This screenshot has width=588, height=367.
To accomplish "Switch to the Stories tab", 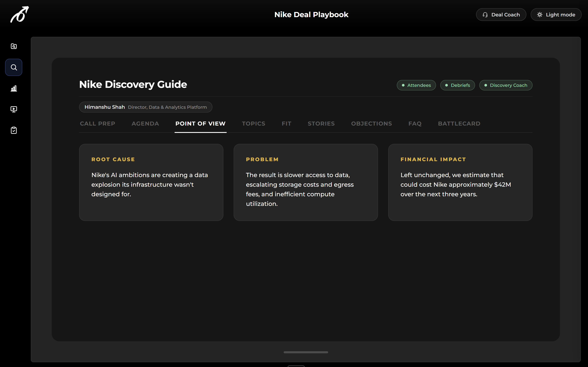I will click(x=321, y=123).
